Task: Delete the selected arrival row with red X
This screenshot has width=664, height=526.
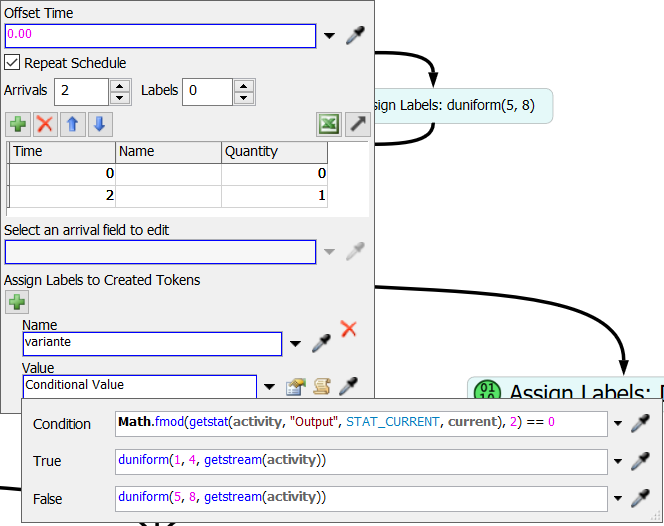Action: (x=45, y=125)
